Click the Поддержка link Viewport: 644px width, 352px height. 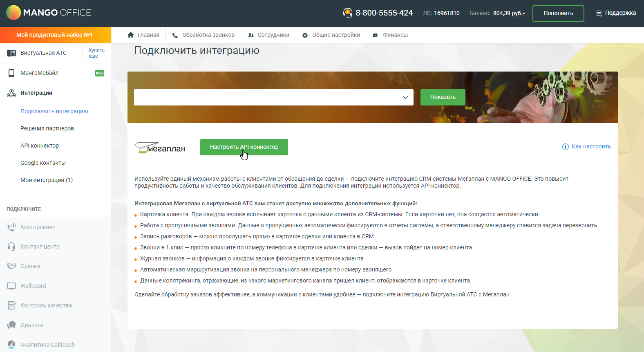tap(620, 13)
